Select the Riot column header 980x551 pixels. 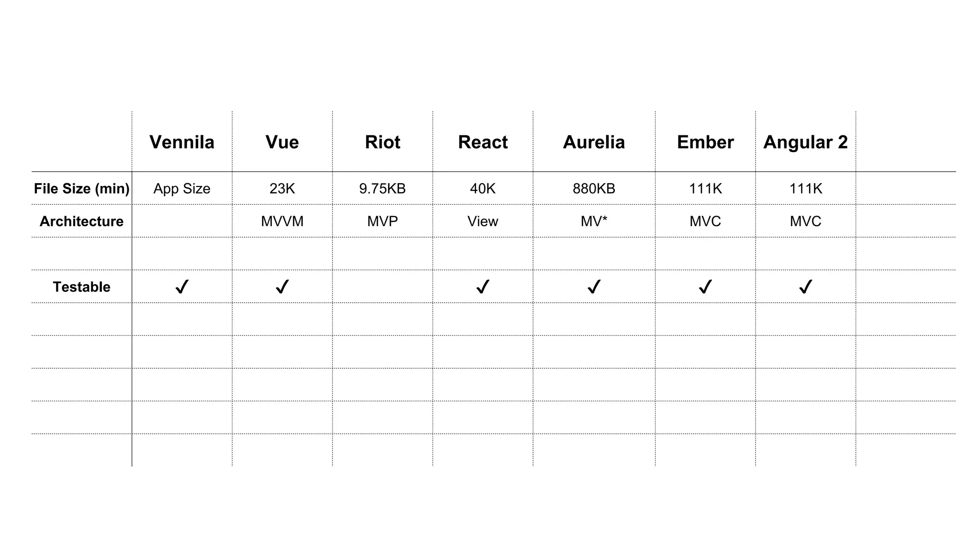[382, 142]
